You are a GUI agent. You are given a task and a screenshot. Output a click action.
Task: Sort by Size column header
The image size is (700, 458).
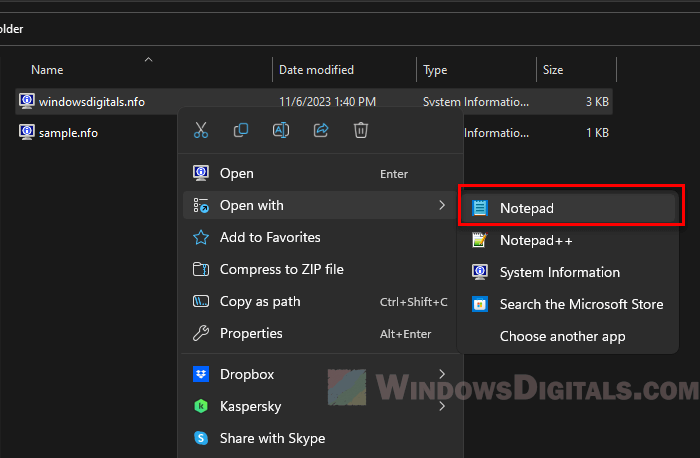click(x=553, y=70)
